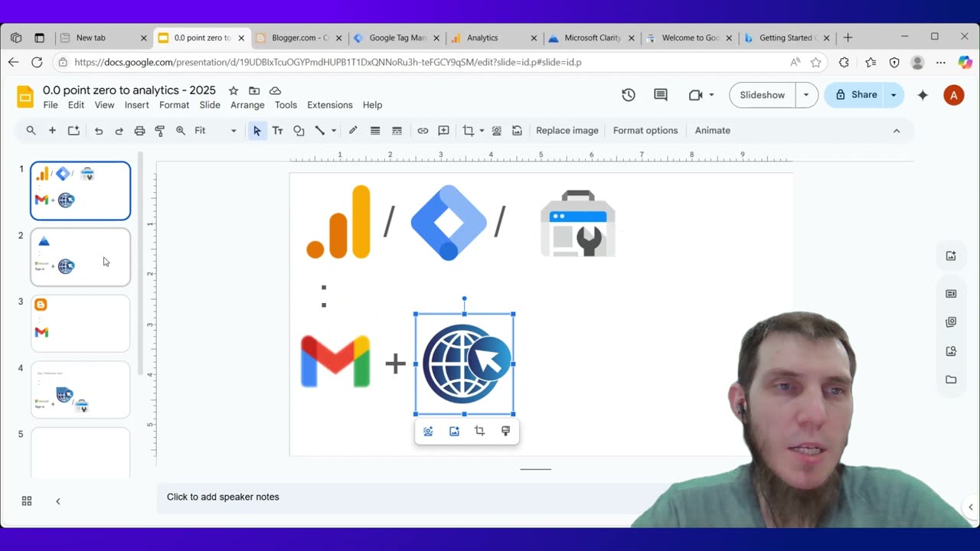Viewport: 980px width, 551px height.
Task: Switch to Google Tag Manager browser tab
Action: pyautogui.click(x=395, y=37)
